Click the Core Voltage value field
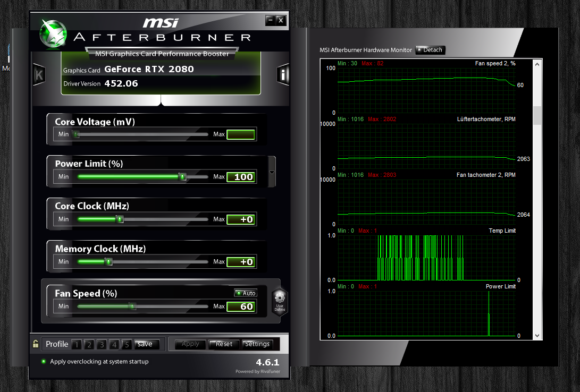Viewport: 580px width, 392px height. point(241,134)
